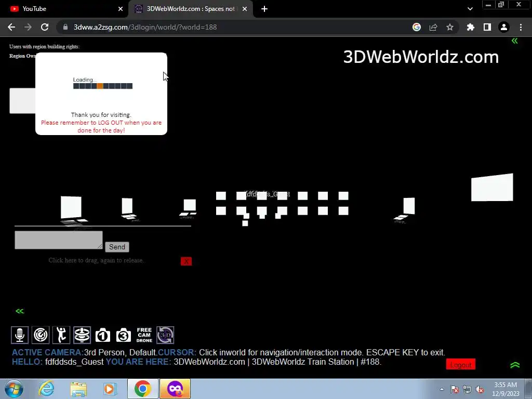This screenshot has width=532, height=399.
Task: Toggle the browser side panel
Action: coord(487,27)
